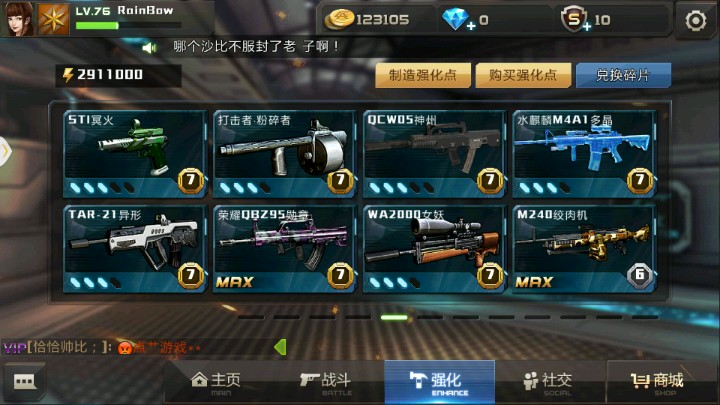This screenshot has width=720, height=405.
Task: Add diamonds with the plus icon
Action: pyautogui.click(x=471, y=27)
